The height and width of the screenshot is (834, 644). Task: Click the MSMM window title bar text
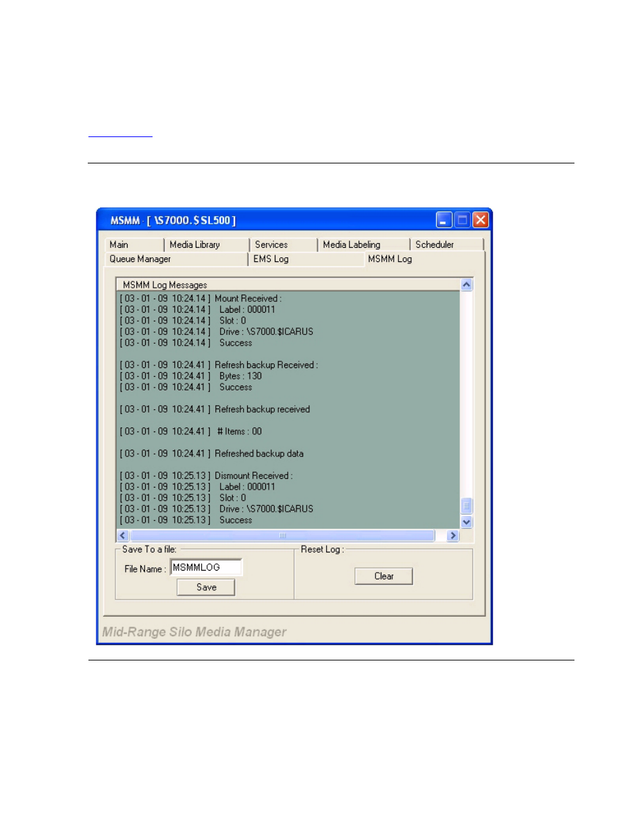tap(173, 220)
